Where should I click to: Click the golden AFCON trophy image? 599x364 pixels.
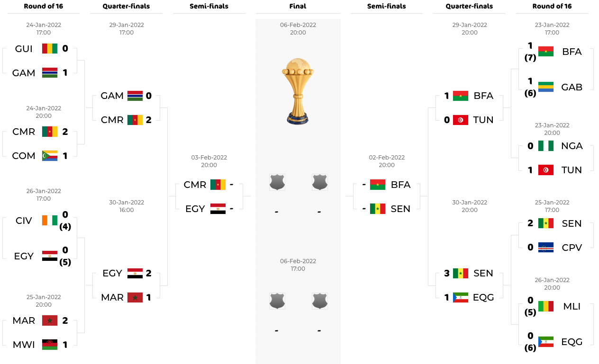298,91
